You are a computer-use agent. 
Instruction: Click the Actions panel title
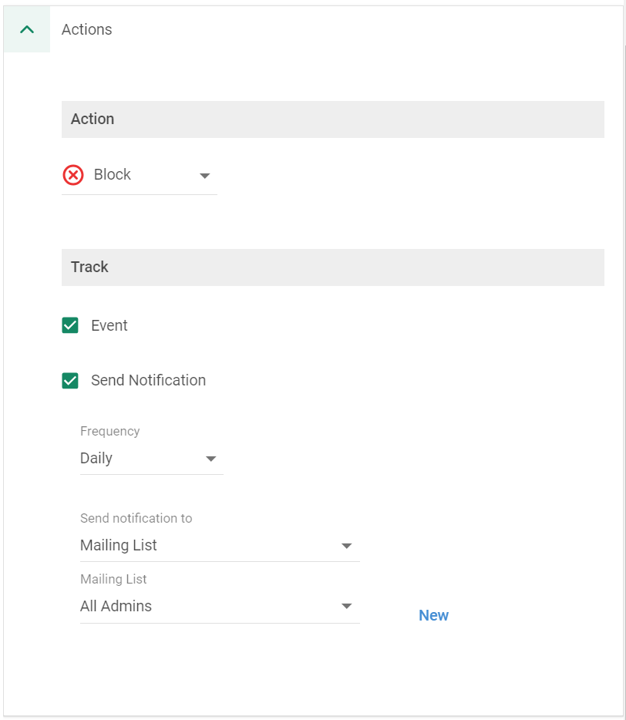[x=87, y=29]
